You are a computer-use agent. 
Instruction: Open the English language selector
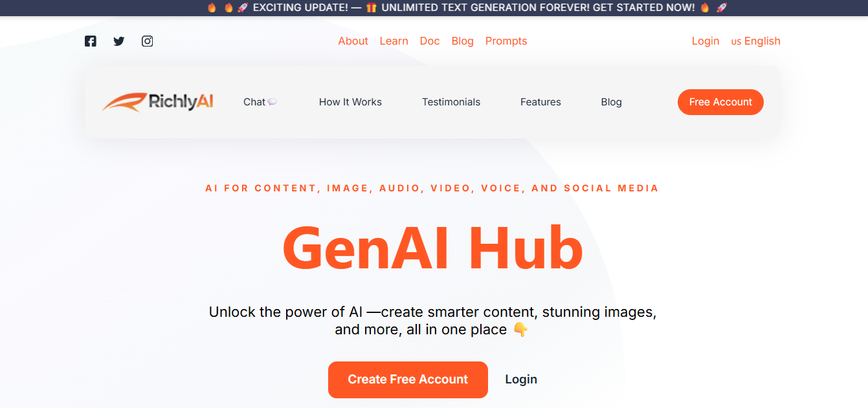756,41
